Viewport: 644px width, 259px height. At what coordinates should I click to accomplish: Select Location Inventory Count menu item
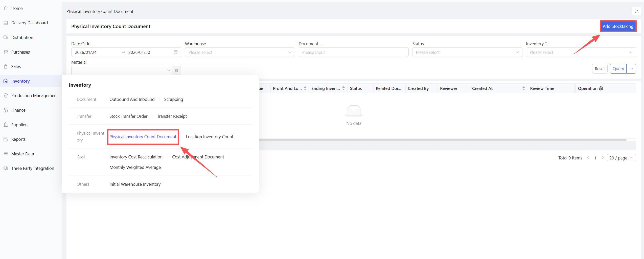click(x=210, y=137)
